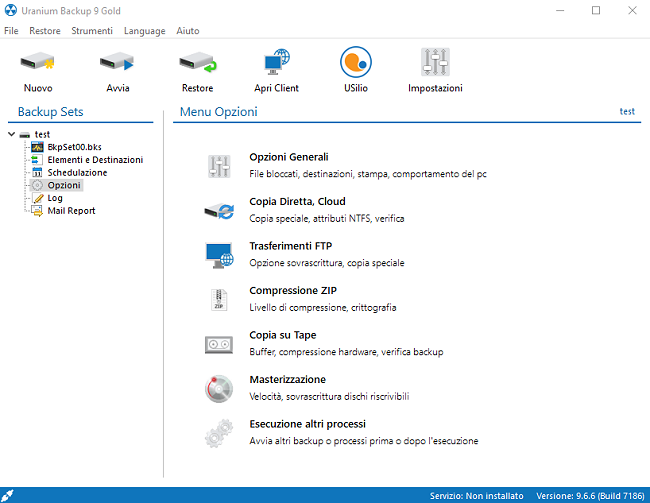Open the Opzioni Generali link
The width and height of the screenshot is (650, 503).
(x=289, y=157)
